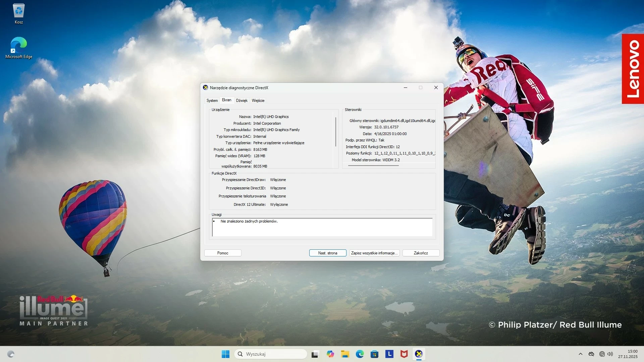Open Task View from the taskbar

[x=315, y=354]
